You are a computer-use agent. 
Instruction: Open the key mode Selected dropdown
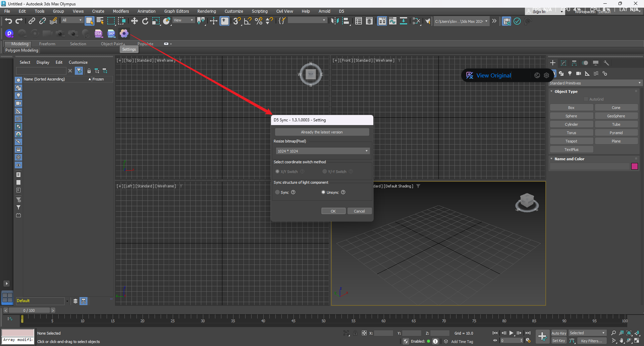coord(587,333)
